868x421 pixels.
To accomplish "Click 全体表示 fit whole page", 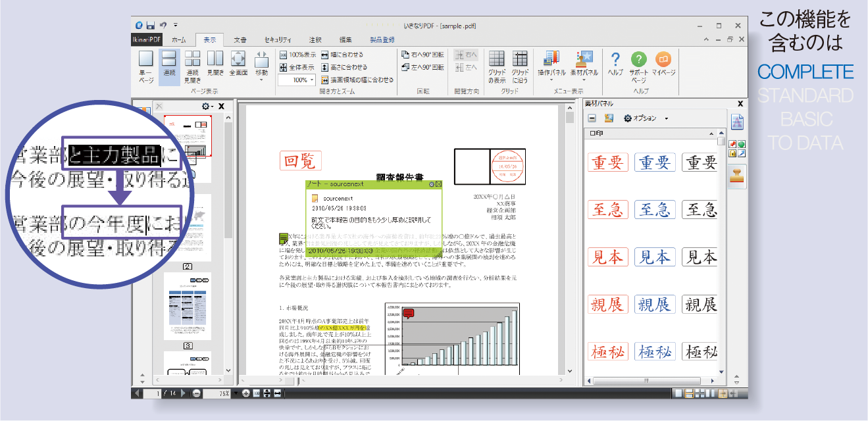I will tap(297, 67).
